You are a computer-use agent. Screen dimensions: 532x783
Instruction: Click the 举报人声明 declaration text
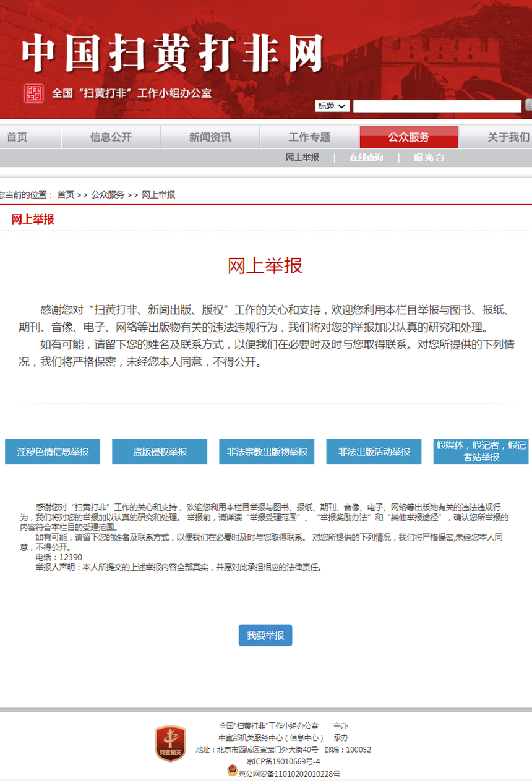(179, 567)
